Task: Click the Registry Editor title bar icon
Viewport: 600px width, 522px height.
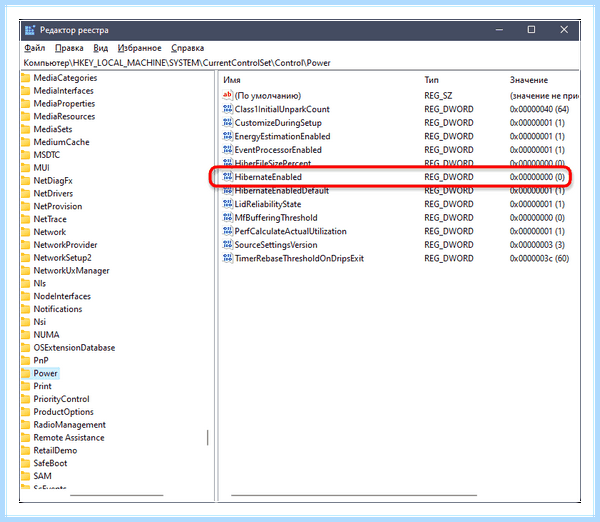Action: pos(30,30)
